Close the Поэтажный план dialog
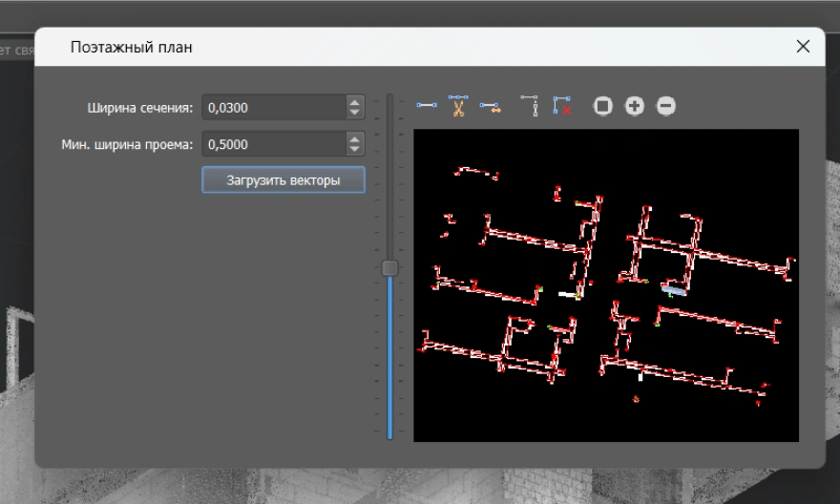This screenshot has width=840, height=504. [803, 47]
